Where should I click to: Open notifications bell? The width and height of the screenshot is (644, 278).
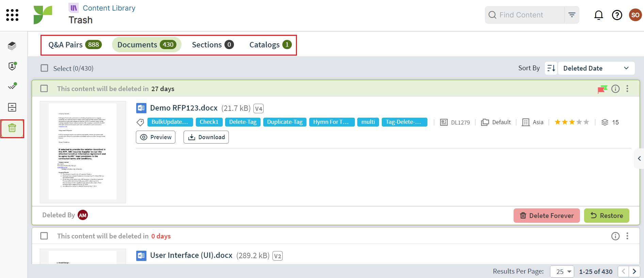click(599, 15)
